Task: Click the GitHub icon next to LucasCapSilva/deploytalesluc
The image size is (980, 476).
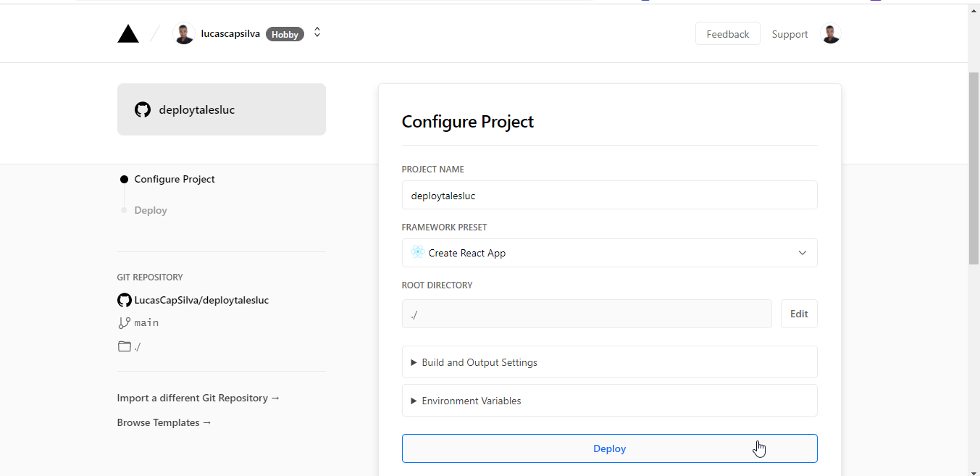Action: tap(125, 300)
